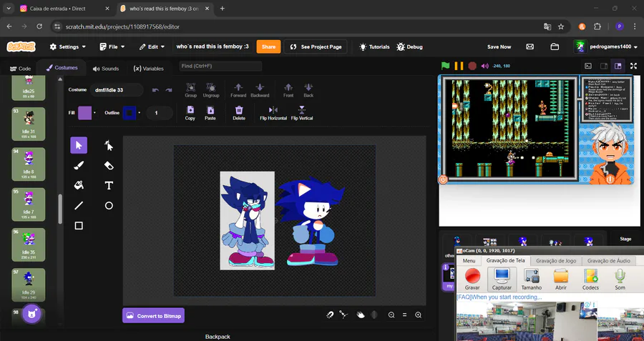Click the Debug button
This screenshot has width=644, height=341.
pos(409,46)
